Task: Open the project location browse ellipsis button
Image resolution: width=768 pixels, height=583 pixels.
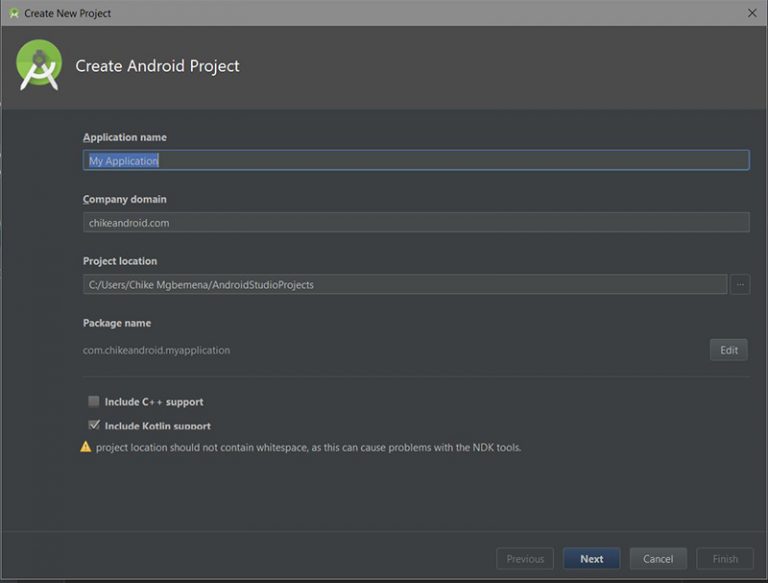Action: (x=740, y=285)
